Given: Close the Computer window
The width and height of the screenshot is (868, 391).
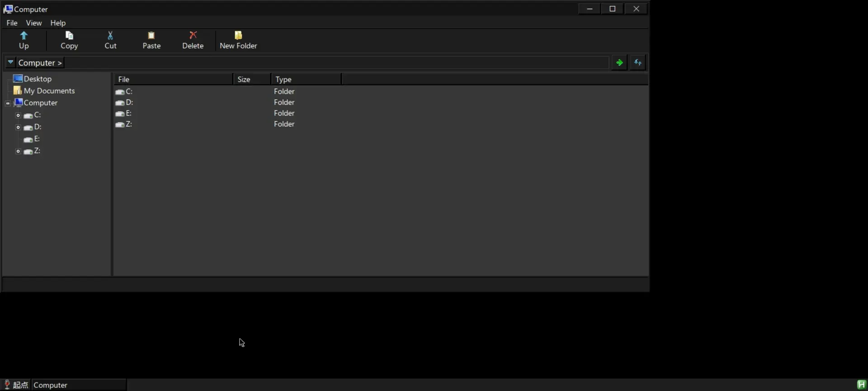Looking at the screenshot, I should [636, 9].
